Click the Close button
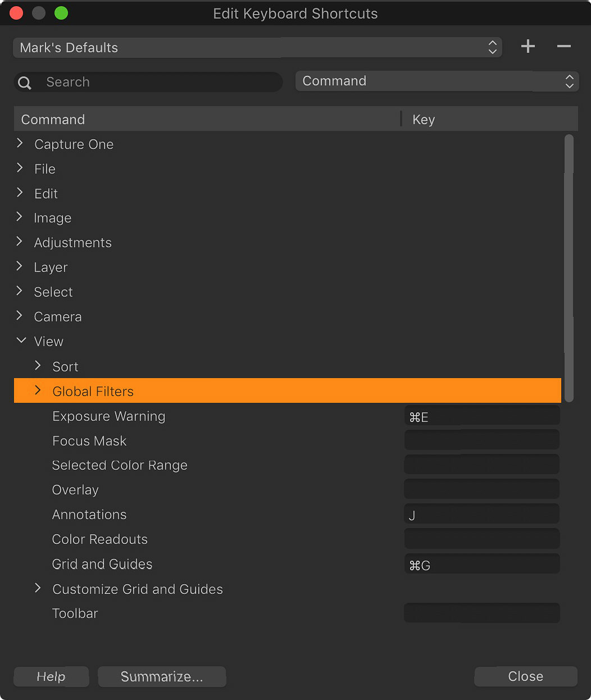The image size is (591, 700). [x=525, y=676]
